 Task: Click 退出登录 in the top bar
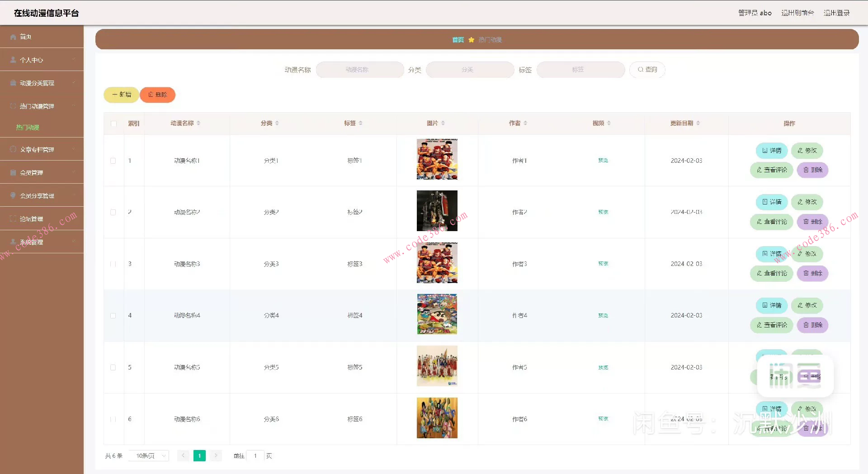point(836,13)
